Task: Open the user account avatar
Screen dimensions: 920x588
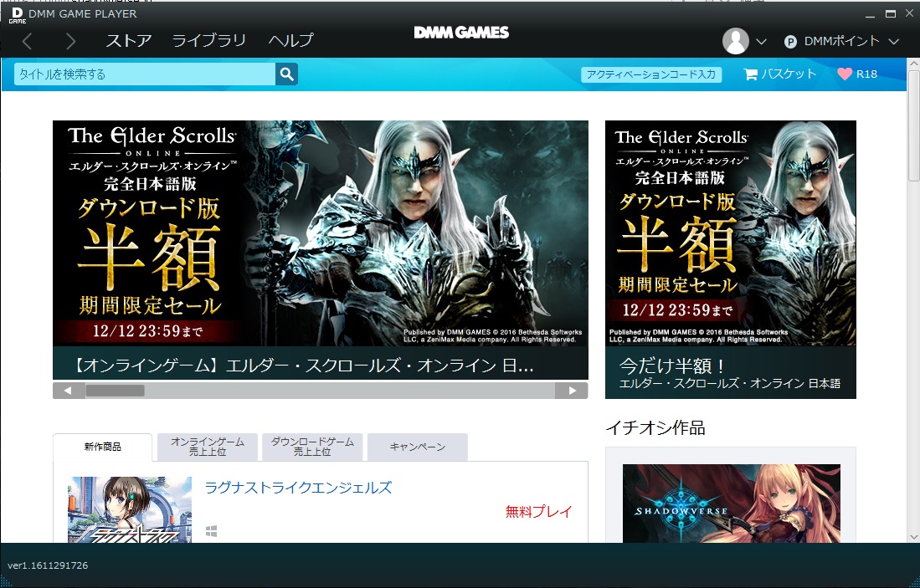Action: pos(735,41)
